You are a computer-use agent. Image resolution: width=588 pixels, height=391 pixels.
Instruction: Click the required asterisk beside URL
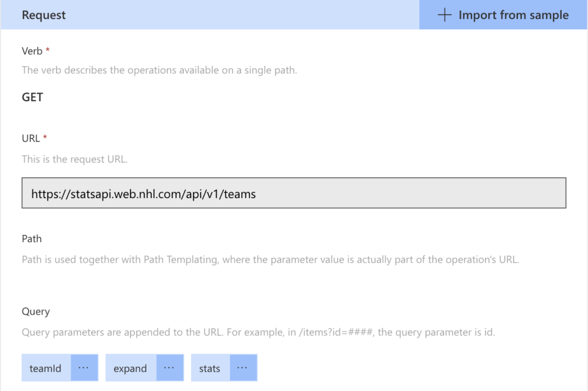coord(44,138)
